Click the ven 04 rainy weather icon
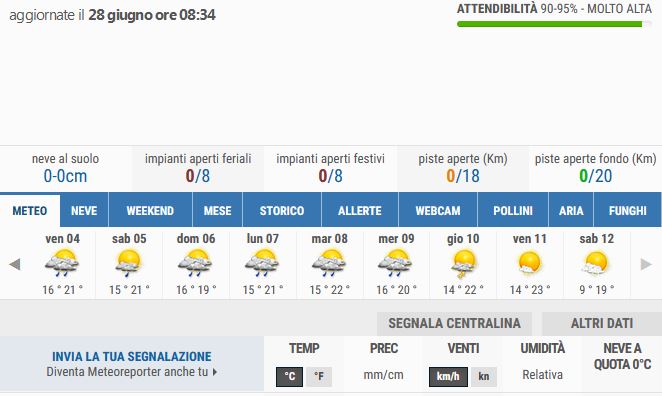Screen dimensions: 662x396 click(x=62, y=263)
